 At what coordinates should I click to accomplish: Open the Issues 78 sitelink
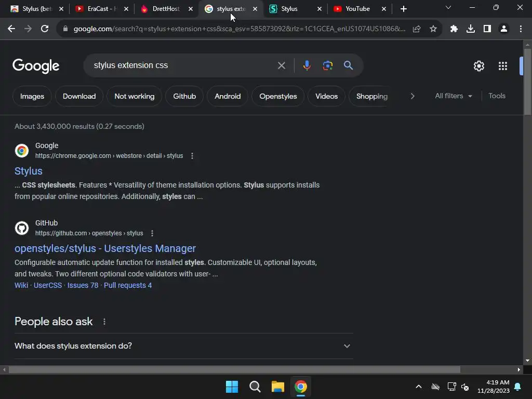(x=83, y=285)
